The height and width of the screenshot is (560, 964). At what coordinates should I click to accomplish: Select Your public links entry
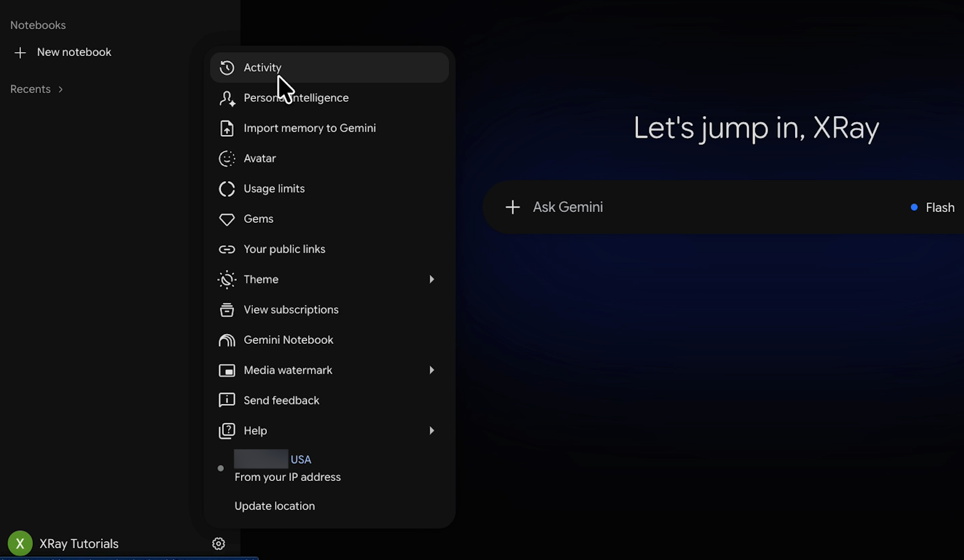pos(329,249)
